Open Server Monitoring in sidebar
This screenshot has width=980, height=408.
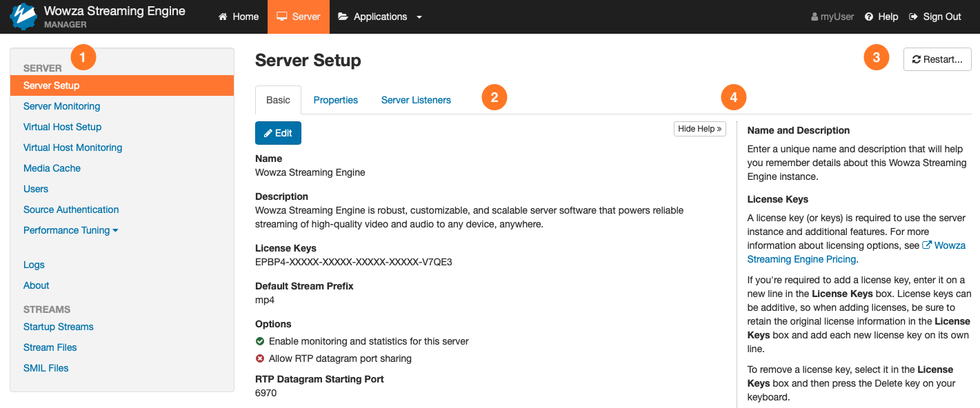pos(61,106)
